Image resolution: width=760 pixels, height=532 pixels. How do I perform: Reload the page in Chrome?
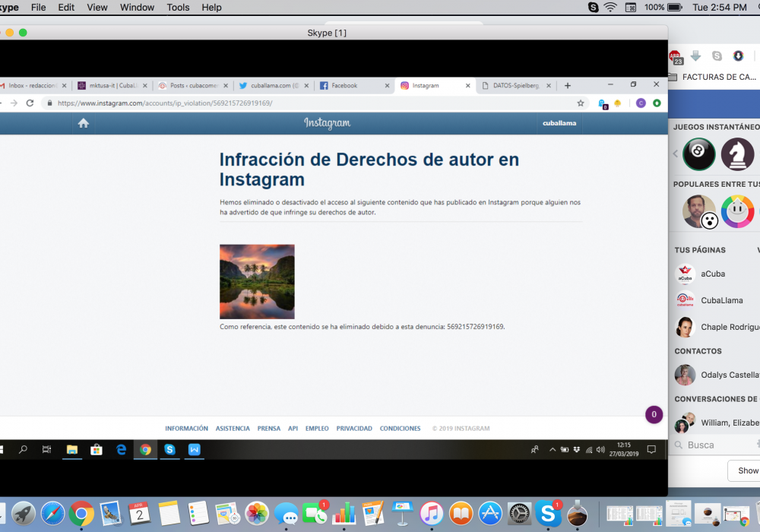pos(30,103)
